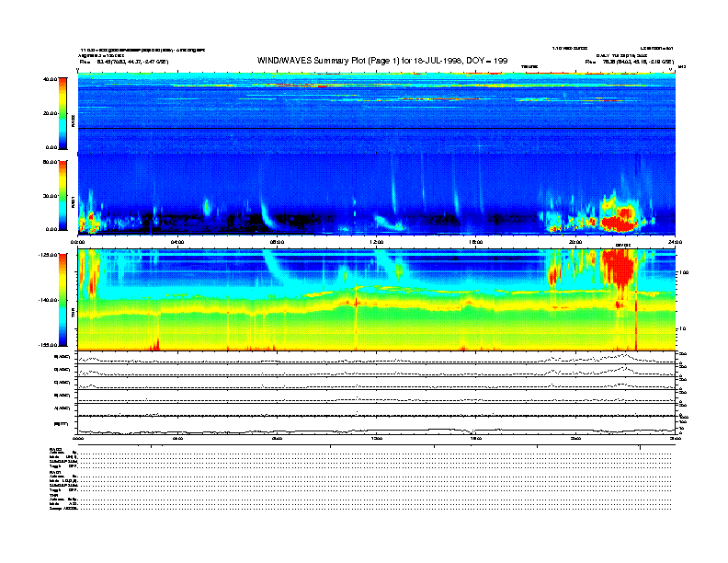Click the TNR heading in bottom status block
This screenshot has width=728, height=563.
53,495
